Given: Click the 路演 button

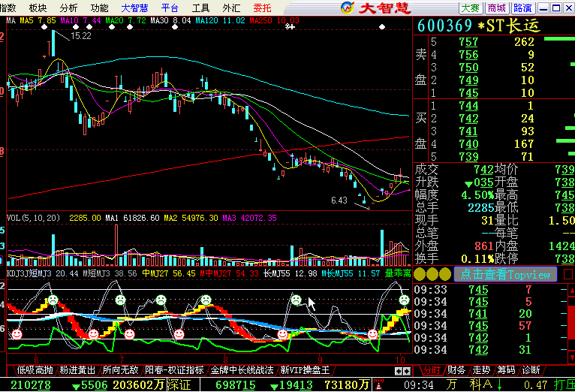Looking at the screenshot, I should 522,8.
